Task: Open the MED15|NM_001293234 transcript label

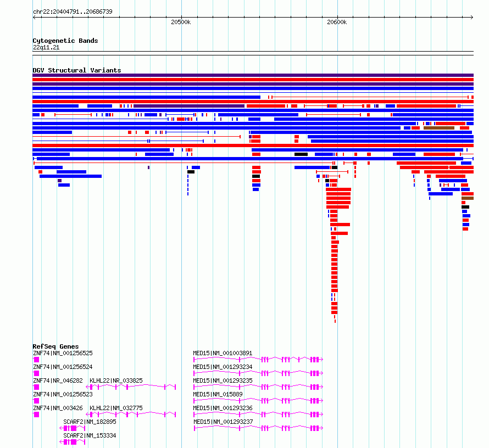Action: [223, 367]
